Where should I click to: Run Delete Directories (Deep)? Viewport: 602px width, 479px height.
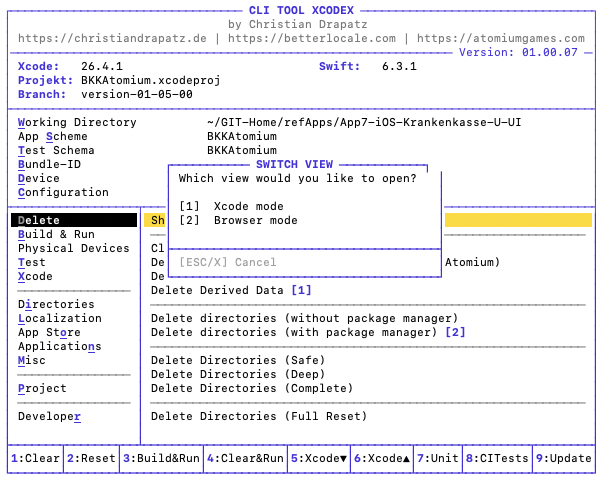click(238, 375)
